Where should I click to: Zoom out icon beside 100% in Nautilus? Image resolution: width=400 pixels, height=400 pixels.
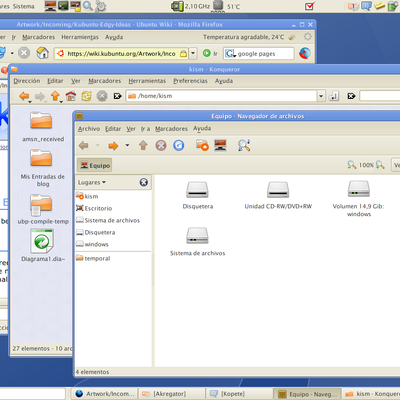tap(352, 165)
